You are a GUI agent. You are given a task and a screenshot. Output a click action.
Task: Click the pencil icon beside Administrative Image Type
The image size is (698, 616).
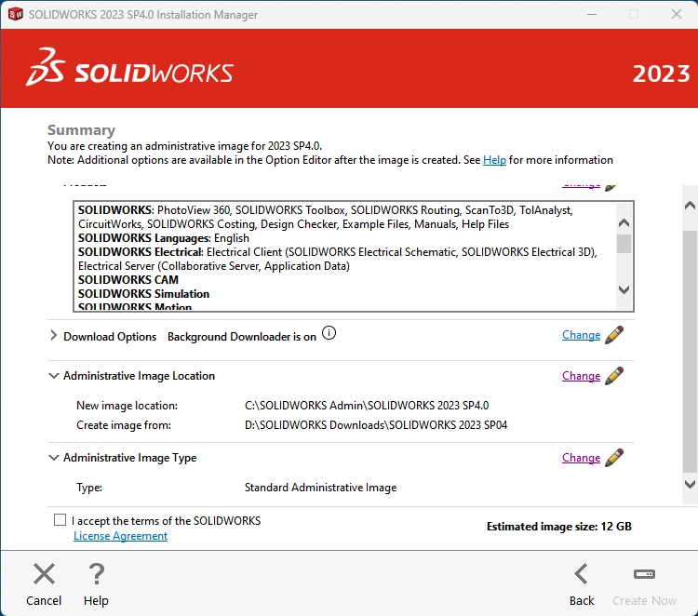click(614, 458)
